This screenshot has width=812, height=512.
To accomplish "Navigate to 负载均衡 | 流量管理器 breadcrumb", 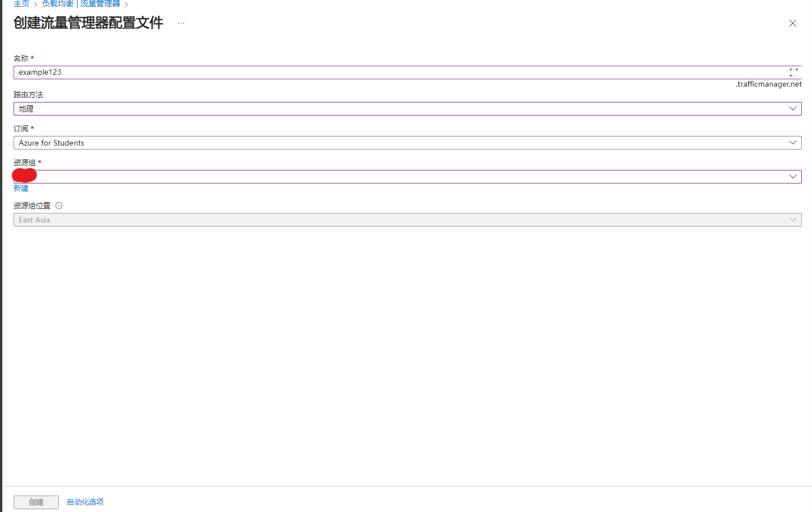I will click(x=81, y=4).
